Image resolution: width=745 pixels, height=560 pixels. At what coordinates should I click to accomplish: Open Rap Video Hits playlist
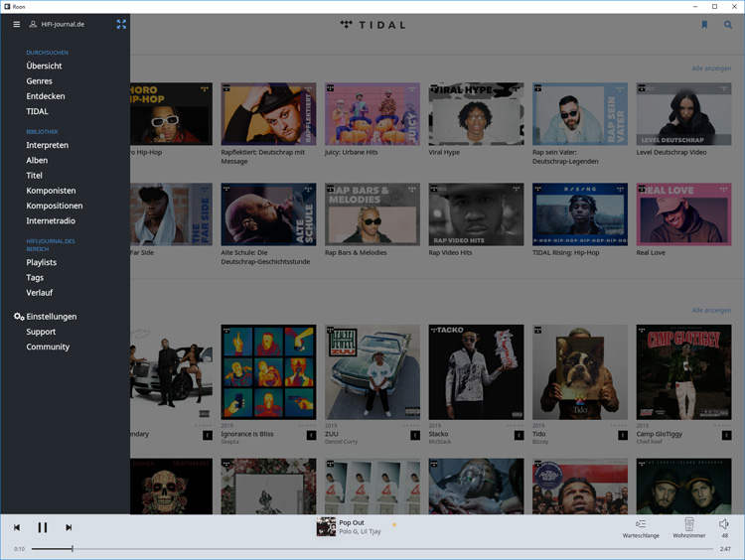coord(476,214)
